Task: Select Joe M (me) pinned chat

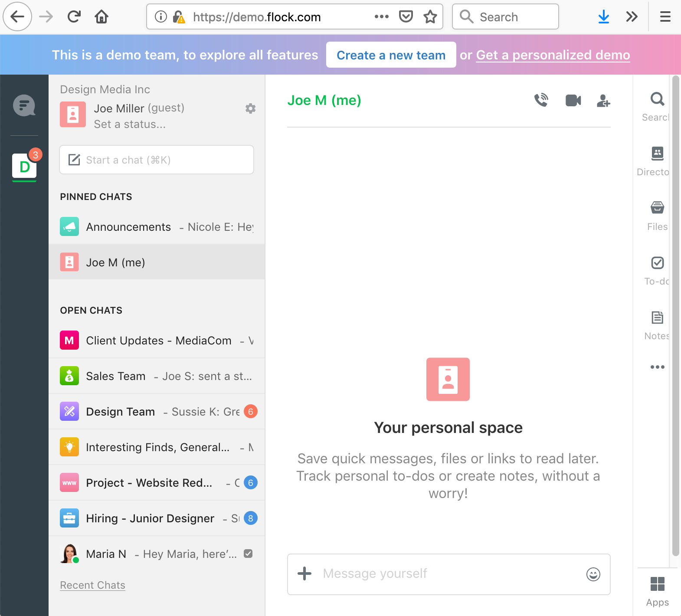Action: pyautogui.click(x=157, y=262)
